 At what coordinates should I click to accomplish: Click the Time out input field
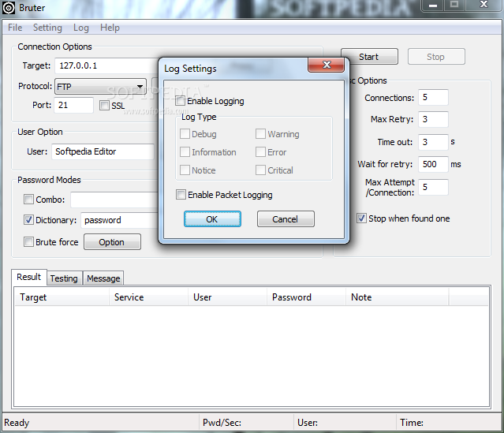[433, 142]
